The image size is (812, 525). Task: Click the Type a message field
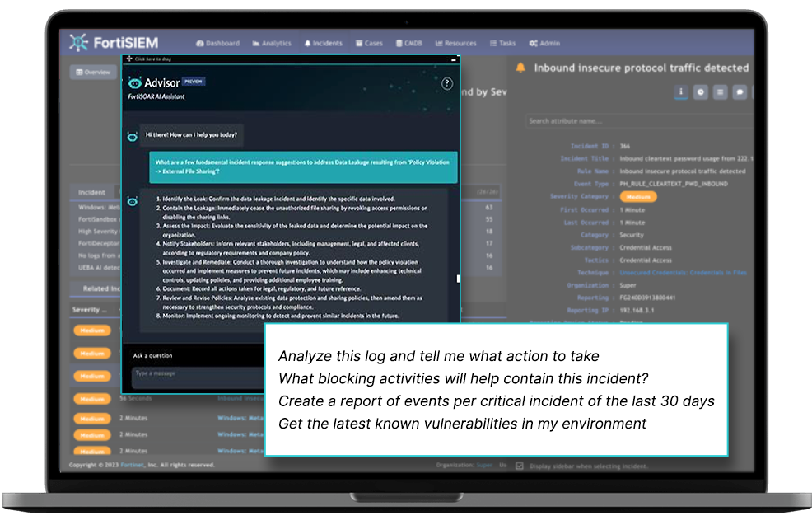pos(198,377)
